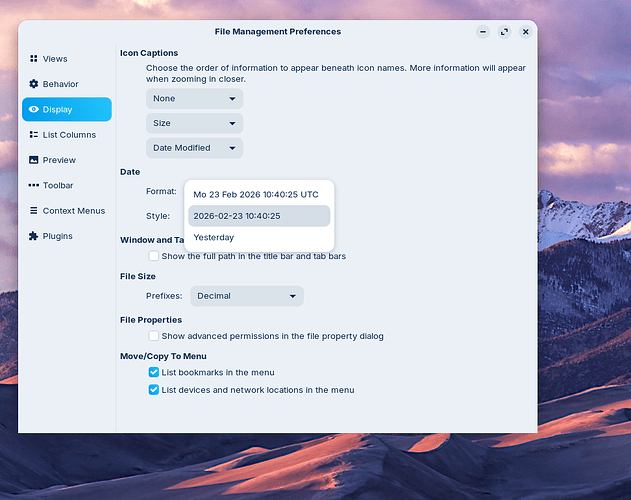Click the Preview image icon
The image size is (631, 500).
click(34, 160)
